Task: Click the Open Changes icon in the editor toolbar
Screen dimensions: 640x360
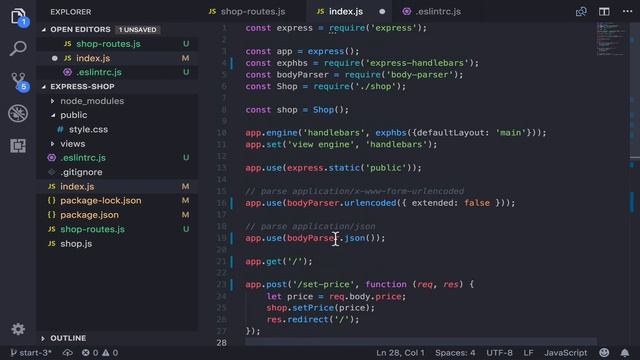Action: coord(581,11)
